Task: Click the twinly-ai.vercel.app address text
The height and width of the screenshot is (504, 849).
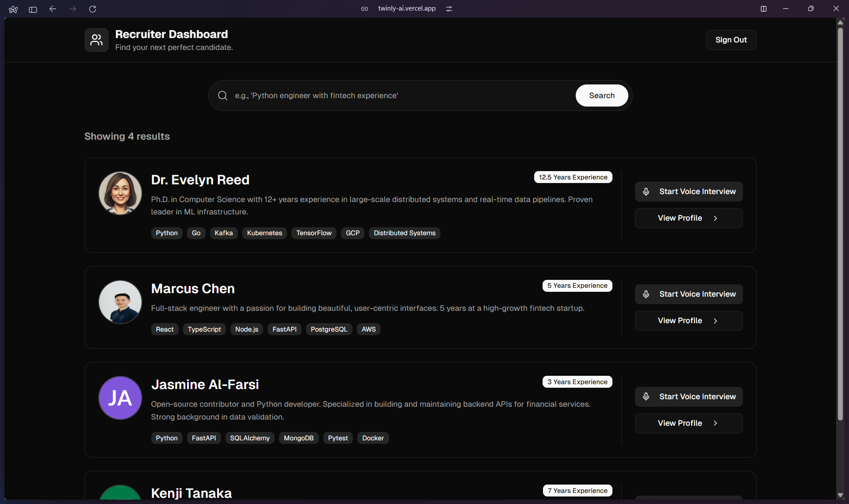Action: click(x=407, y=8)
